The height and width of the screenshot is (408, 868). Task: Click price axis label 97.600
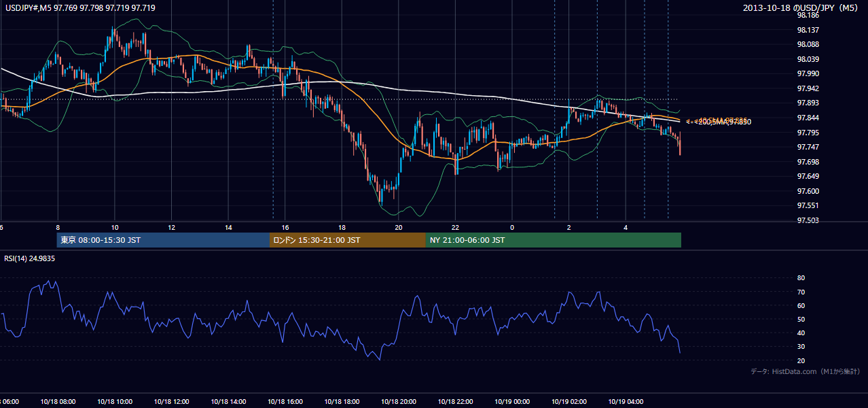808,191
